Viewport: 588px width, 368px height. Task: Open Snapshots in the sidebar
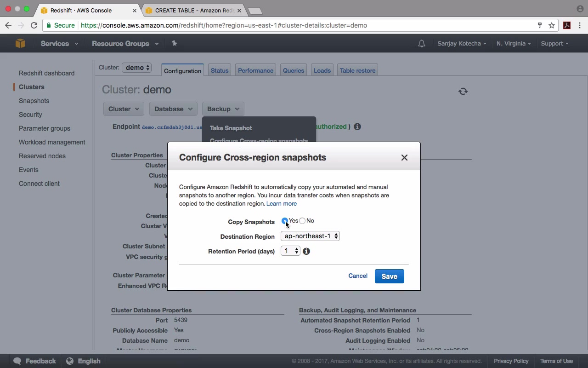34,101
